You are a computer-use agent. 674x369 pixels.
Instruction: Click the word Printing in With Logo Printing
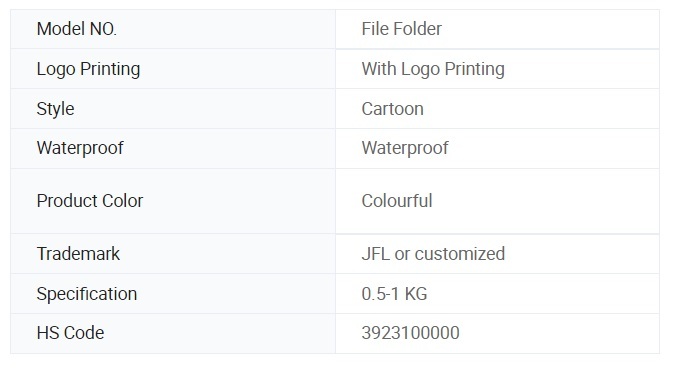click(x=475, y=69)
